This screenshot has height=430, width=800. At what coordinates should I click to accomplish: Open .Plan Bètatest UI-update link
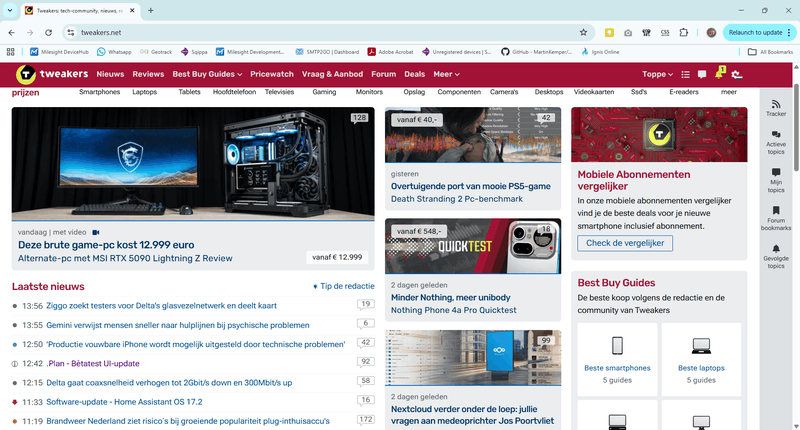(93, 364)
